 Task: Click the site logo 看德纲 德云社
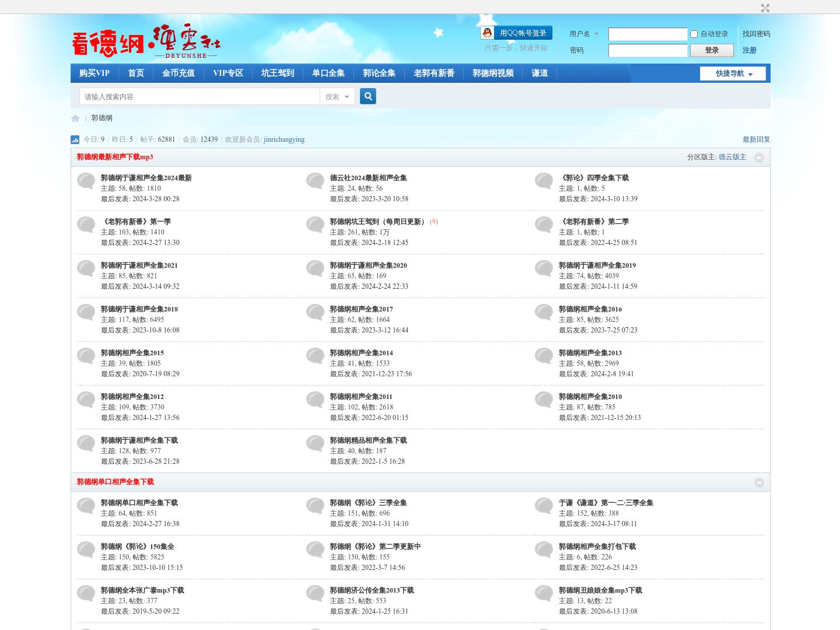[x=146, y=41]
